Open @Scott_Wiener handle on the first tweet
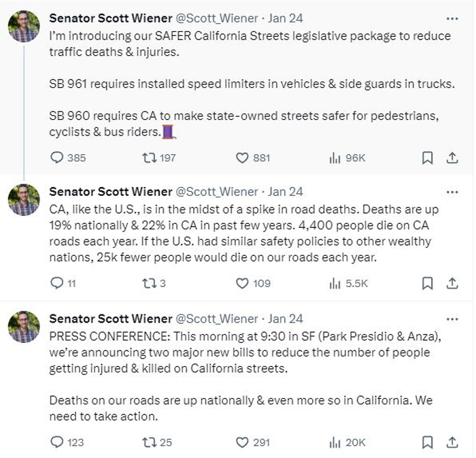This screenshot has width=476, height=458. pos(217,18)
